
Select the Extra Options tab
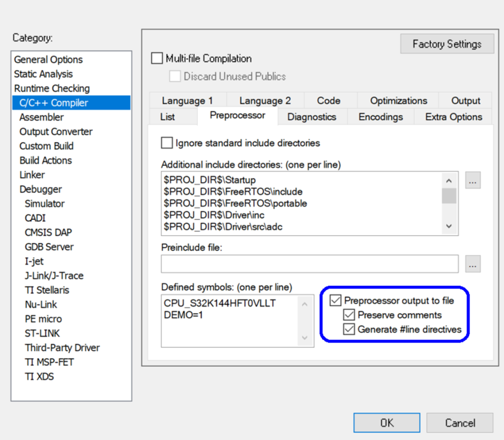coord(454,117)
